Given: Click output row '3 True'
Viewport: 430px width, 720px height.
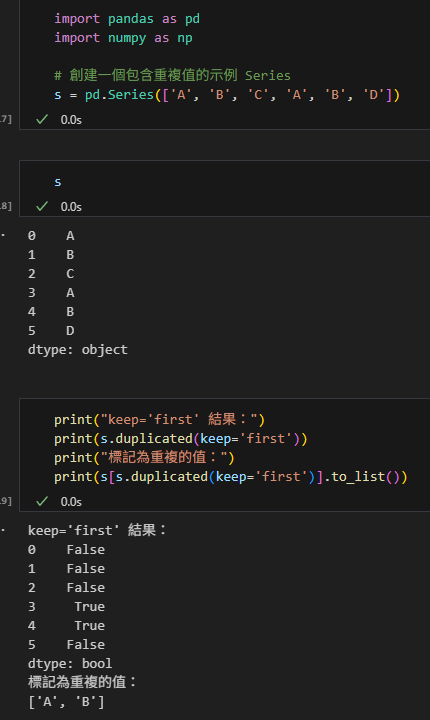Looking at the screenshot, I should click(x=66, y=607).
